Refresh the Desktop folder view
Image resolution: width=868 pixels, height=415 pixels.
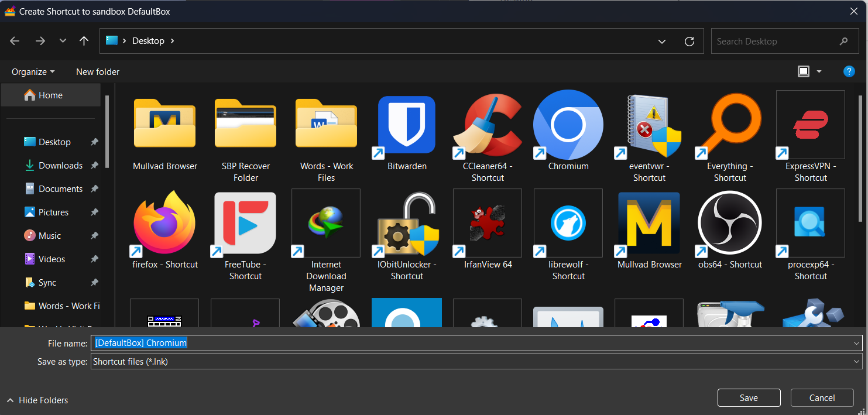[689, 42]
